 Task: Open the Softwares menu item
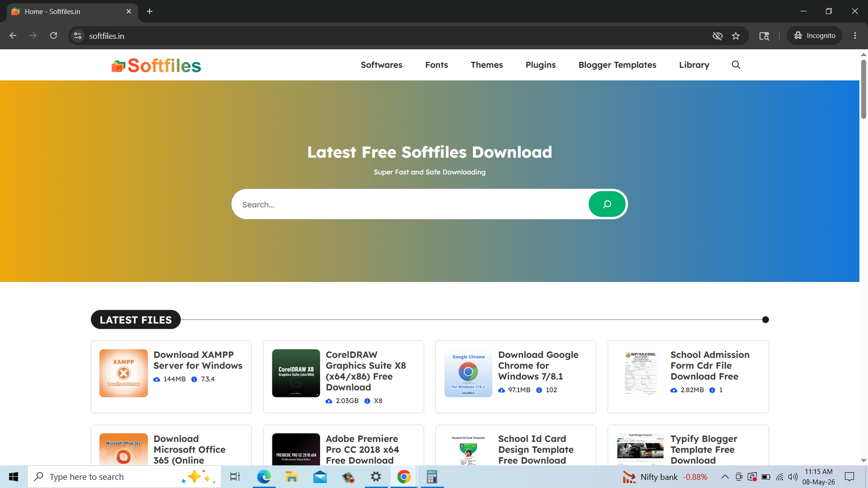click(381, 65)
